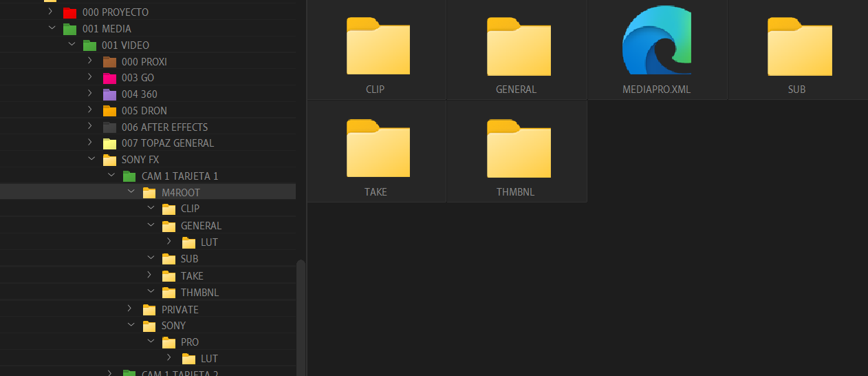Open the SUB folder thumbnail in the right pane
The image size is (868, 376).
coord(799,47)
